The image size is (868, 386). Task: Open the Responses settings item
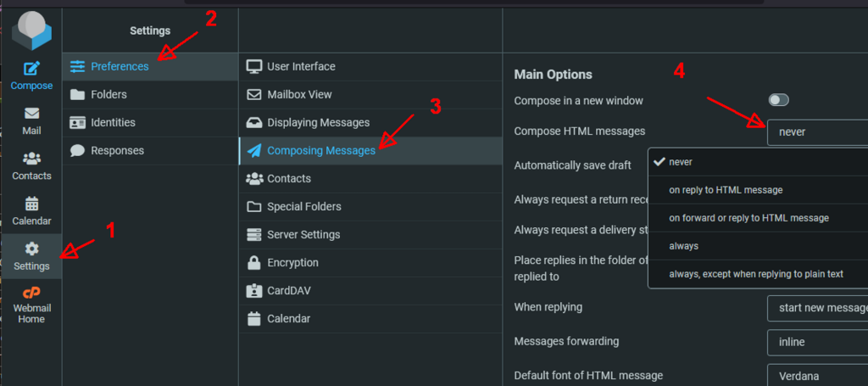(x=117, y=150)
